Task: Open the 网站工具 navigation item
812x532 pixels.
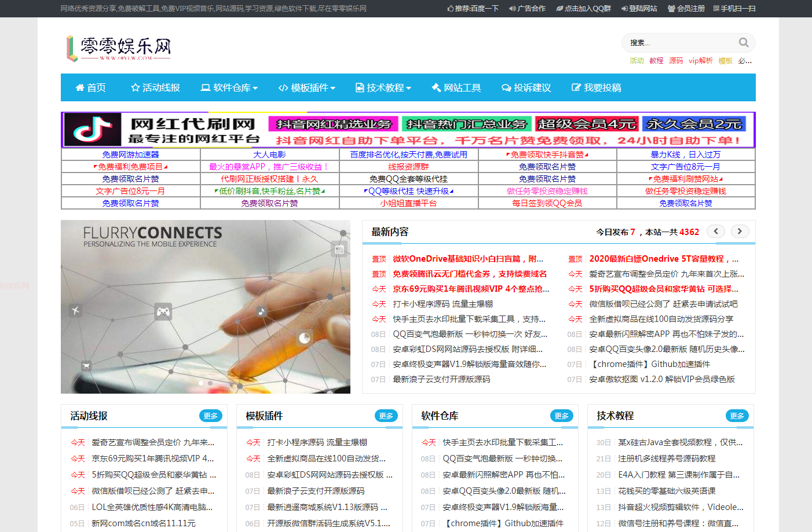Action: click(x=456, y=87)
